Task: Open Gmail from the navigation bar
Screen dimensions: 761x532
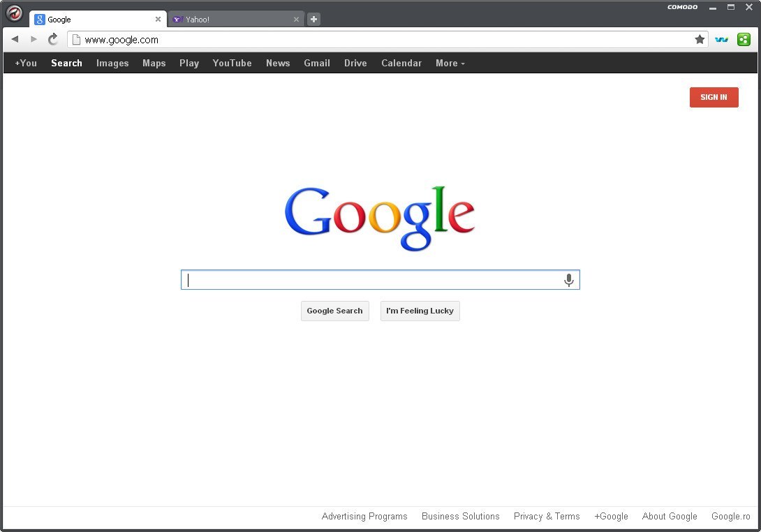Action: coord(317,63)
